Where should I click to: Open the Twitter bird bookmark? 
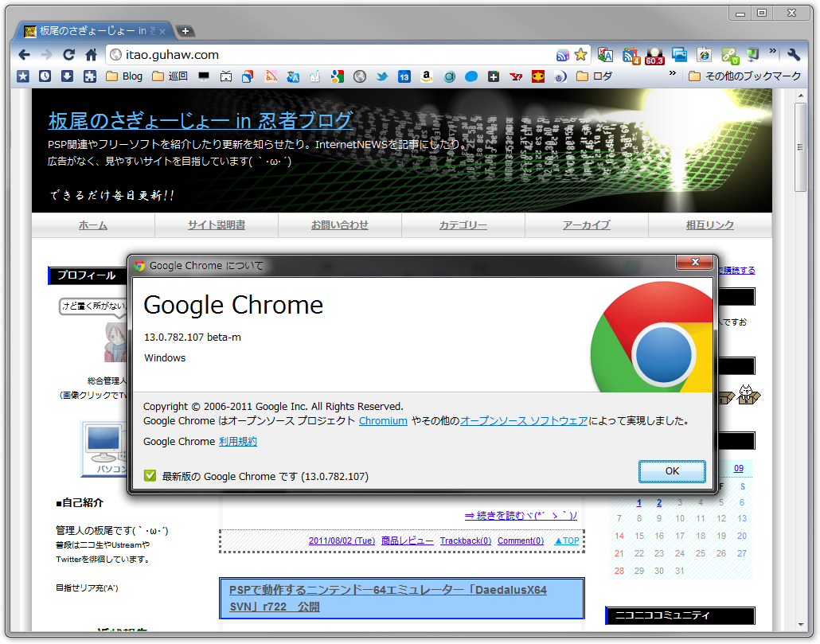click(x=382, y=77)
